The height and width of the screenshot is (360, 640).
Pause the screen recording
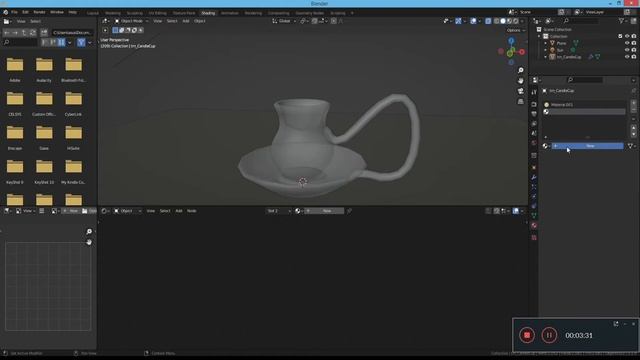[549, 335]
